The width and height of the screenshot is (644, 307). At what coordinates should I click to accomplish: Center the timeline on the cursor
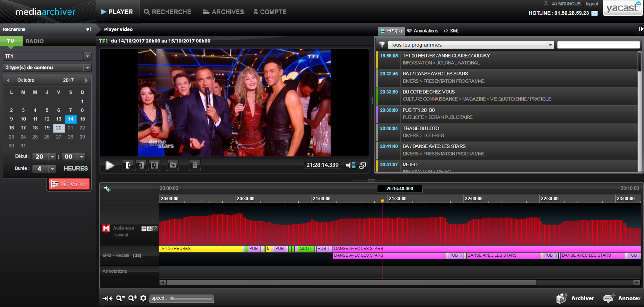107,298
